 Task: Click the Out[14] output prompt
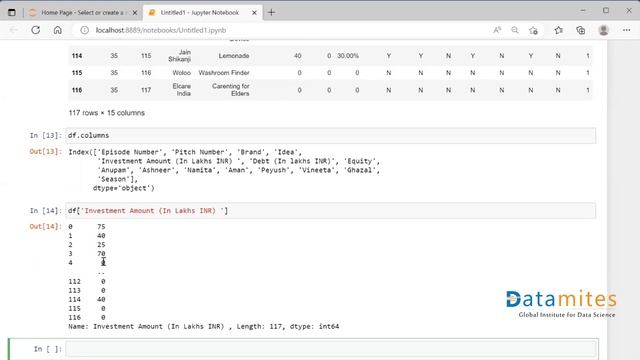coord(46,227)
